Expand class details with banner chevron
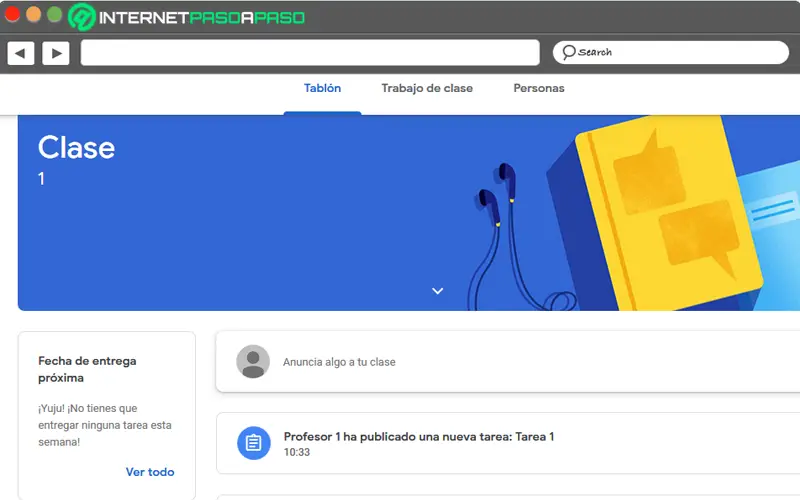800x500 pixels. tap(437, 291)
